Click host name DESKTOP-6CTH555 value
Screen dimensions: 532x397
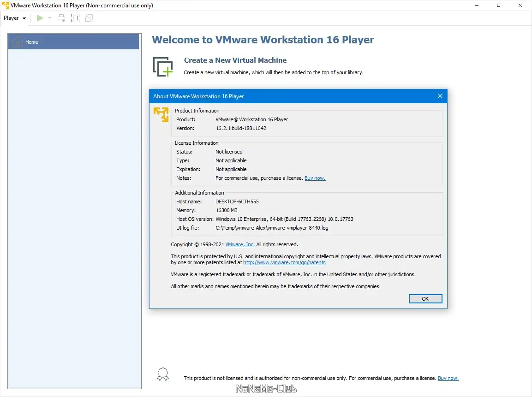tap(237, 201)
